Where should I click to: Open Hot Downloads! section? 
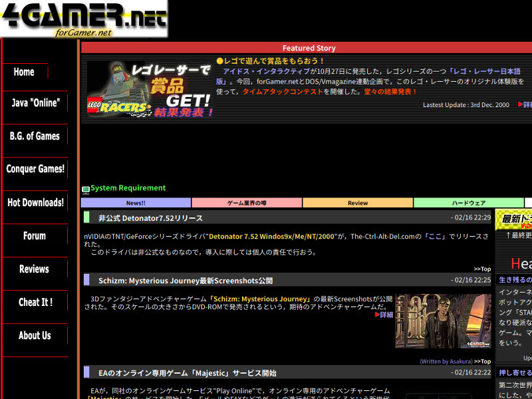(36, 203)
